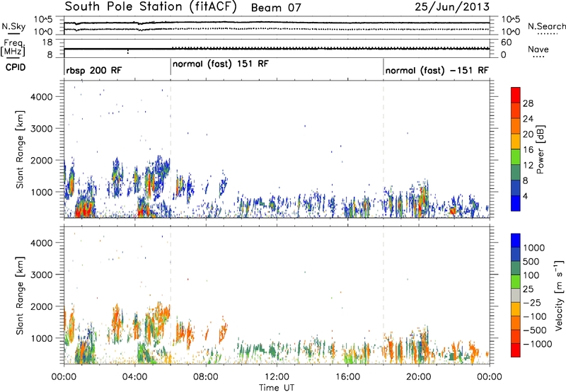Select the red bottom segment of Velocity colorbar

(x=516, y=350)
